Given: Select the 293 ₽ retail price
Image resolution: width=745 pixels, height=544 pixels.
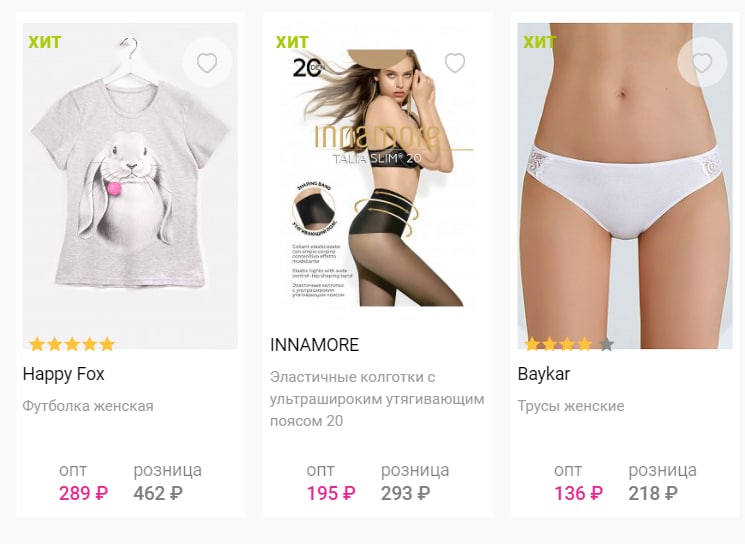Looking at the screenshot, I should (x=406, y=494).
